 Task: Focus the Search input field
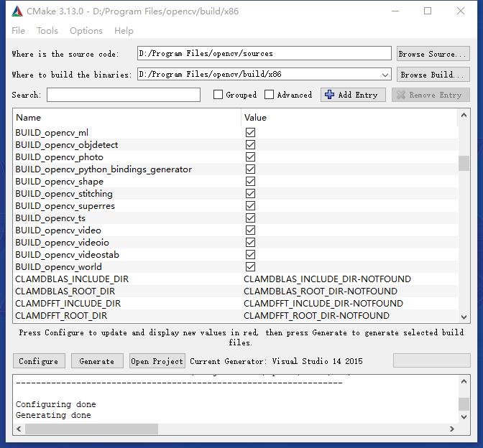[124, 95]
